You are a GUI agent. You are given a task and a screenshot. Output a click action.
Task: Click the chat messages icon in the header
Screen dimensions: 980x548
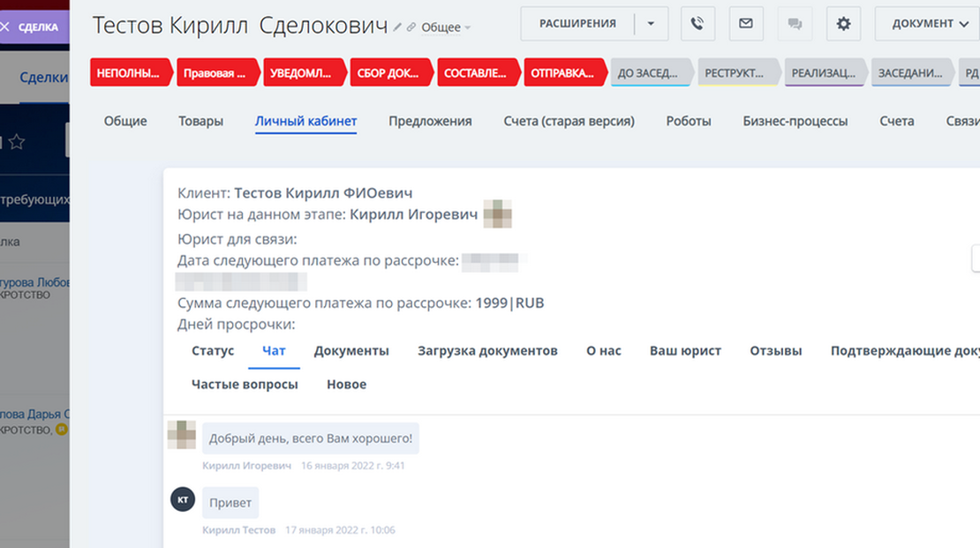795,23
